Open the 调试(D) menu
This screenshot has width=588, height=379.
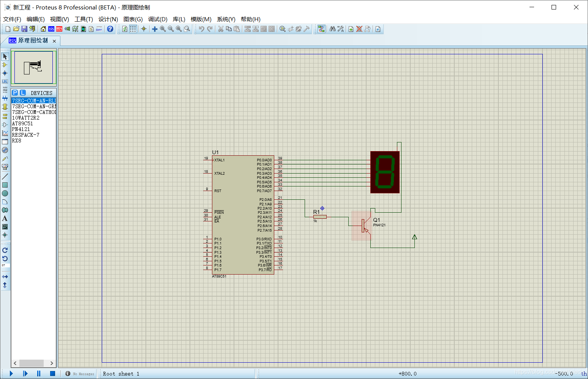click(x=158, y=19)
